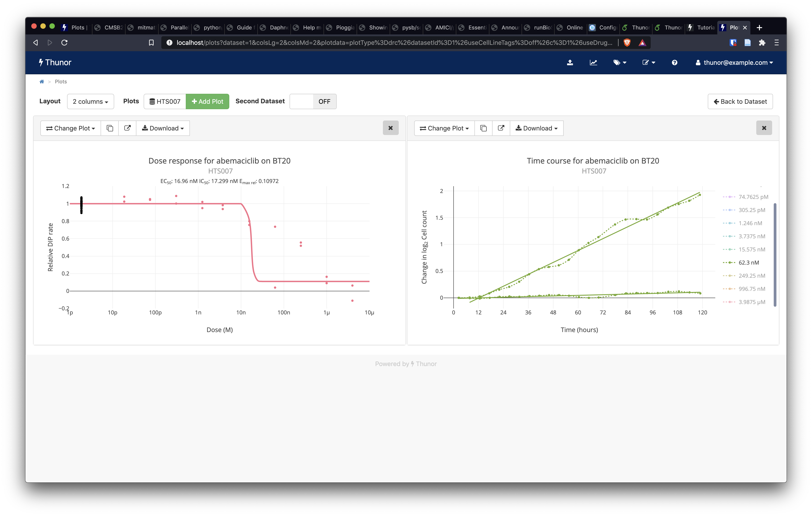Image resolution: width=812 pixels, height=516 pixels.
Task: Expand the Download menu on time course plot
Action: 536,128
